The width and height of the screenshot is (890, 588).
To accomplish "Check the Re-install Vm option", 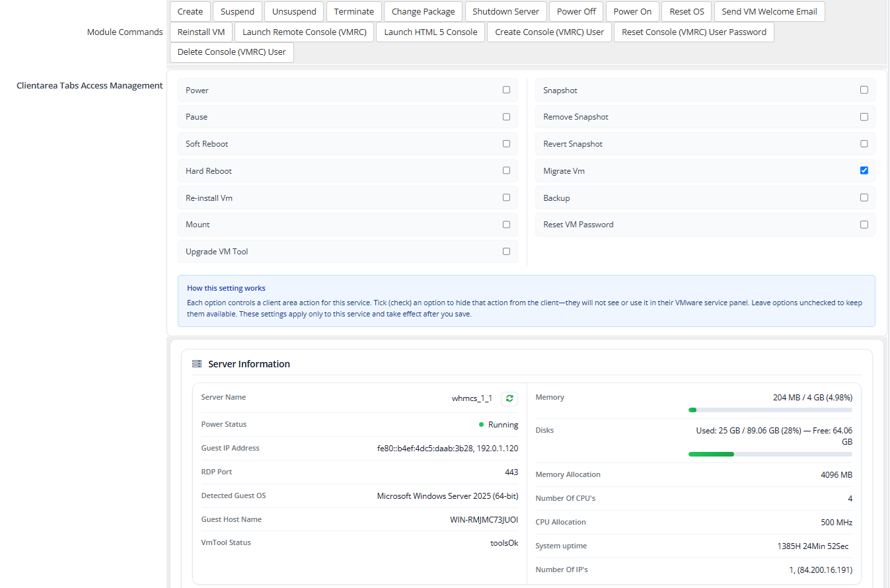I will (x=506, y=198).
